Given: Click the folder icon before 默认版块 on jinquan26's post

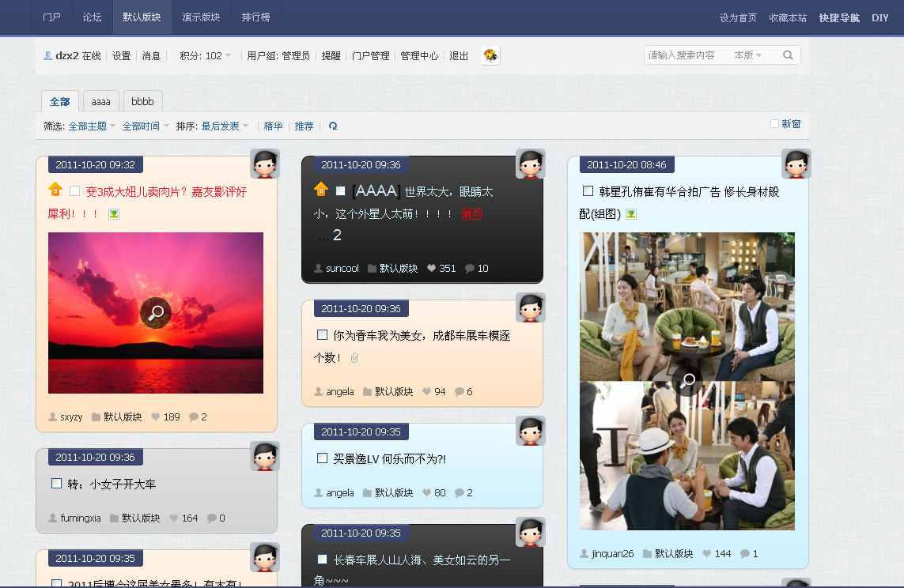Looking at the screenshot, I should [648, 554].
